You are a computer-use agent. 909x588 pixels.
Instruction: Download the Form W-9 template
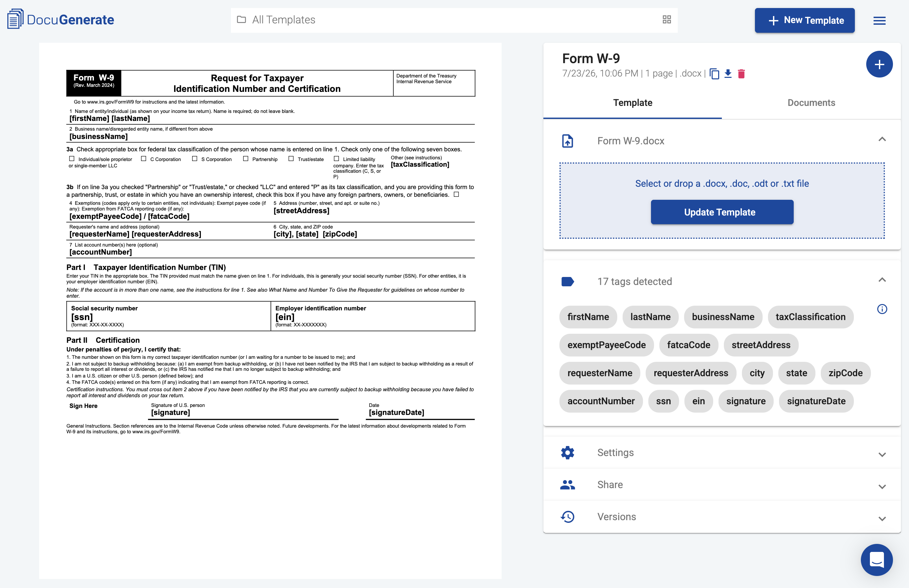click(x=728, y=74)
